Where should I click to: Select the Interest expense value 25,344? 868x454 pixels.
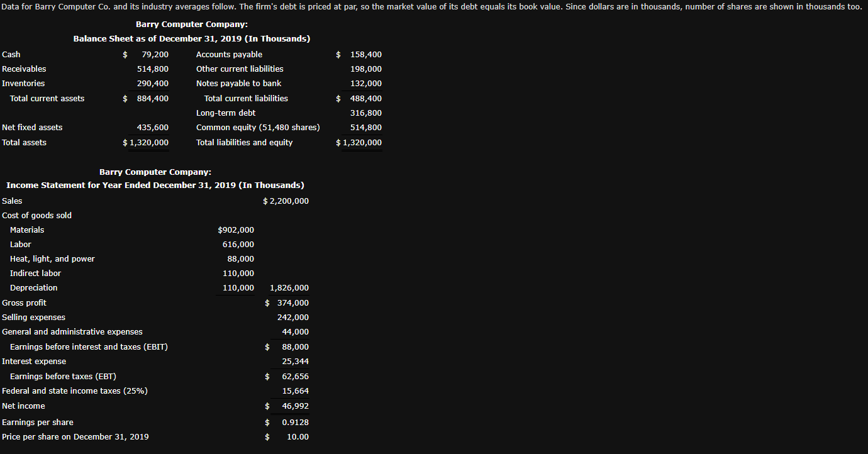click(296, 362)
